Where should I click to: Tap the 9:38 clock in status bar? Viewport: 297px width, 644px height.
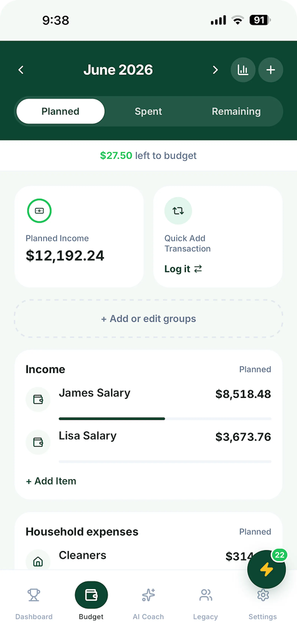click(x=56, y=20)
